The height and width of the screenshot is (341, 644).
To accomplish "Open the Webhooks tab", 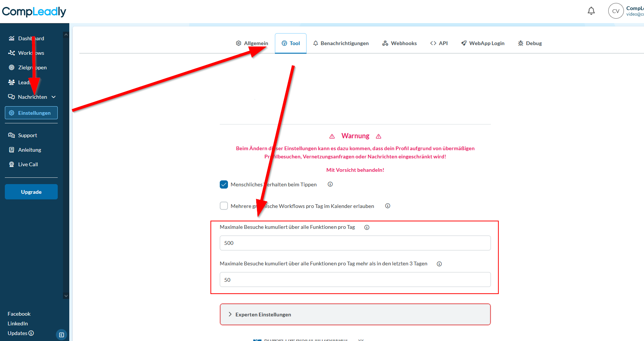I will [399, 43].
